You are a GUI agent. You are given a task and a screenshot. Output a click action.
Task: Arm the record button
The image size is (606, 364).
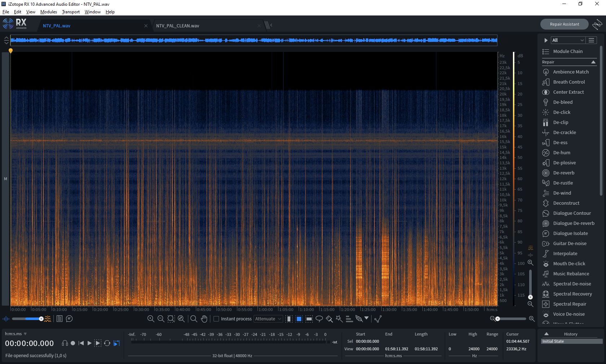coord(73,343)
